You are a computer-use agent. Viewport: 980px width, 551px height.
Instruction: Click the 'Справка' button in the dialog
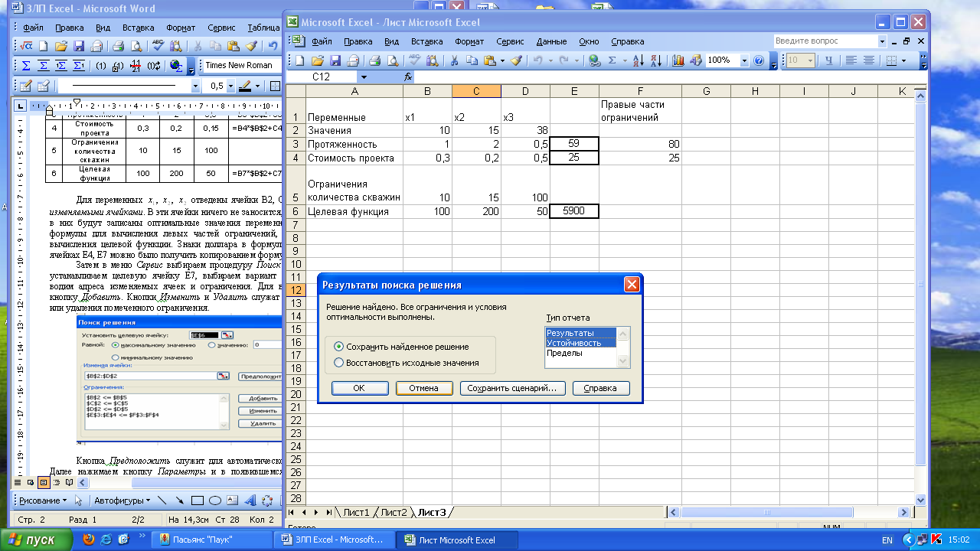[600, 388]
